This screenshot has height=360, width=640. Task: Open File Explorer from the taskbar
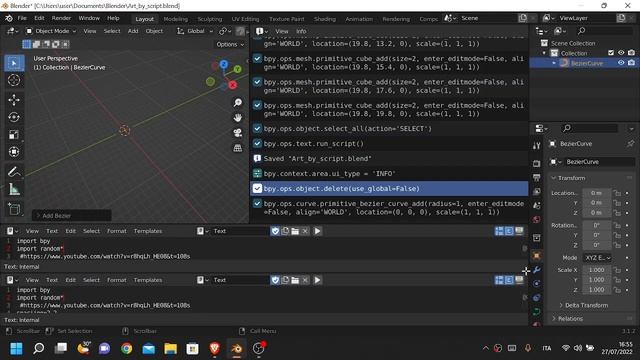coord(171,349)
